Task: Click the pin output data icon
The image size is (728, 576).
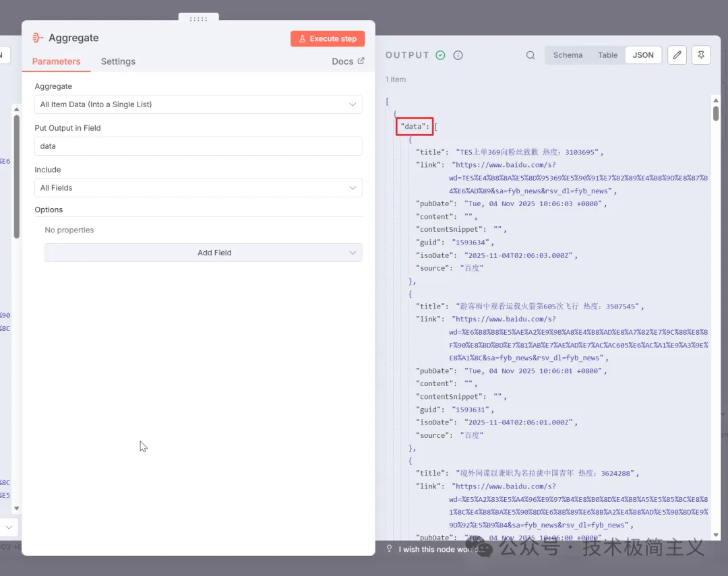Action: click(x=701, y=55)
